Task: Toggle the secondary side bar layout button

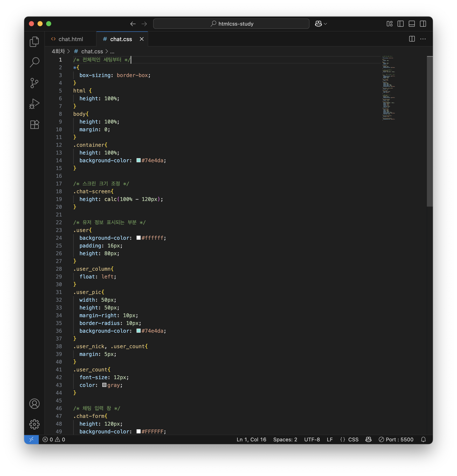Action: pos(423,24)
